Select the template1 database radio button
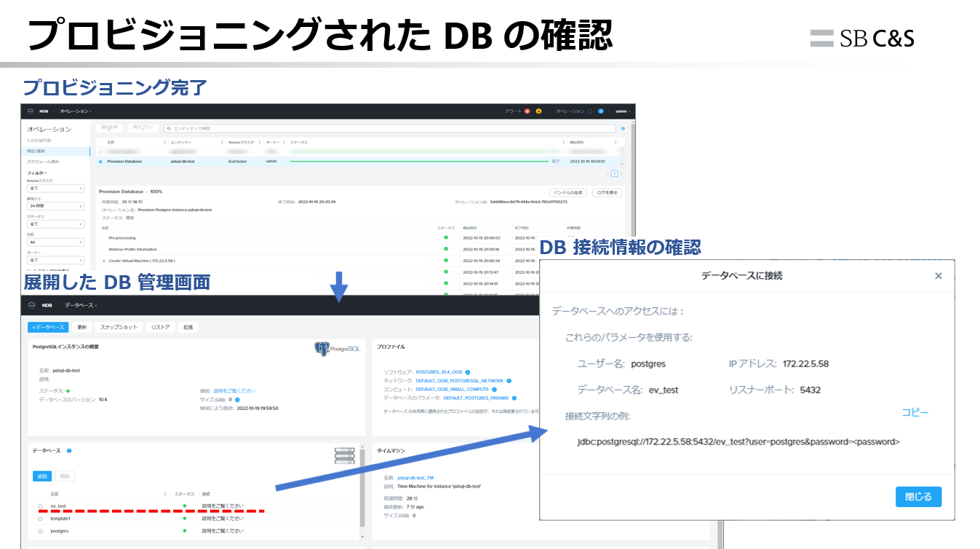This screenshot has width=980, height=549. tap(41, 519)
